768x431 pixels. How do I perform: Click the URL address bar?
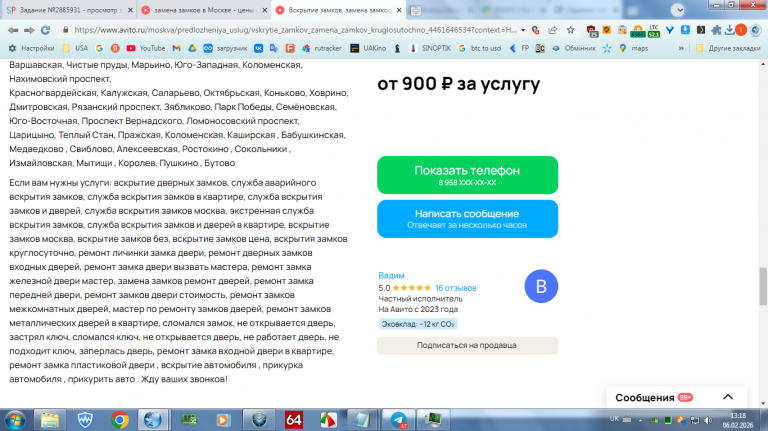pos(294,30)
